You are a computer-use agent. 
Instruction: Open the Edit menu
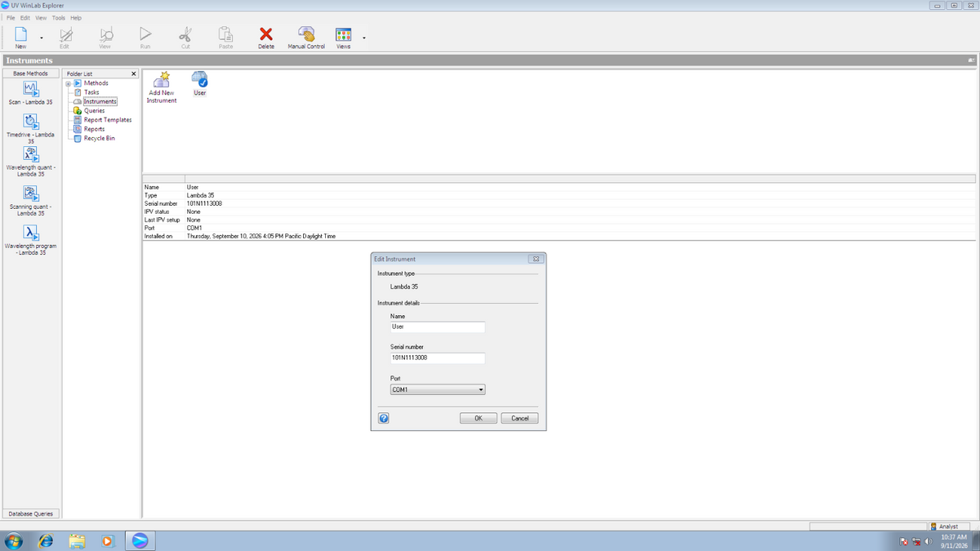tap(24, 18)
